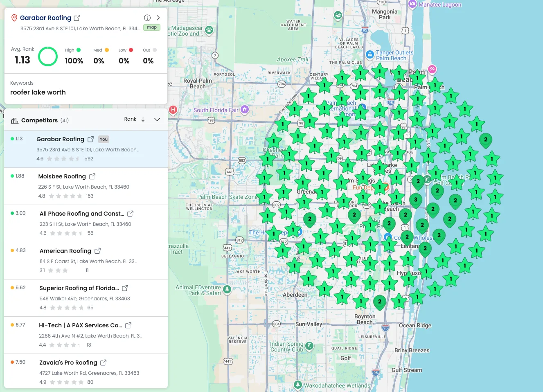Click the High rank green legend dot
The image size is (543, 392).
[x=79, y=50]
